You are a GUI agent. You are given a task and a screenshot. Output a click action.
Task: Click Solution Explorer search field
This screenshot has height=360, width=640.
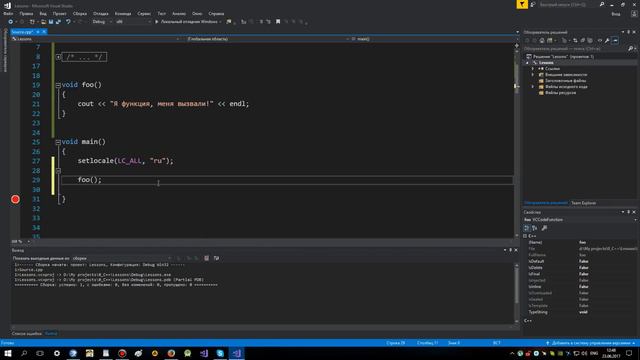576,49
